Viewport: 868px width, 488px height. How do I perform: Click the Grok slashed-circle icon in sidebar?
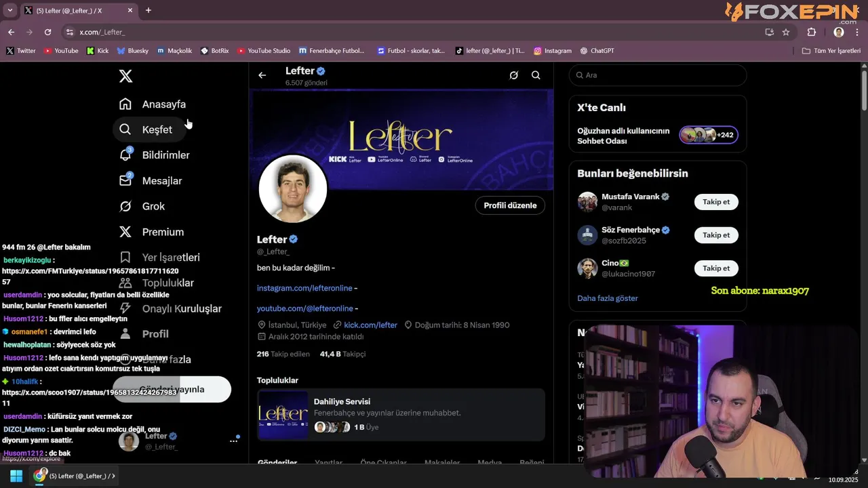click(125, 206)
